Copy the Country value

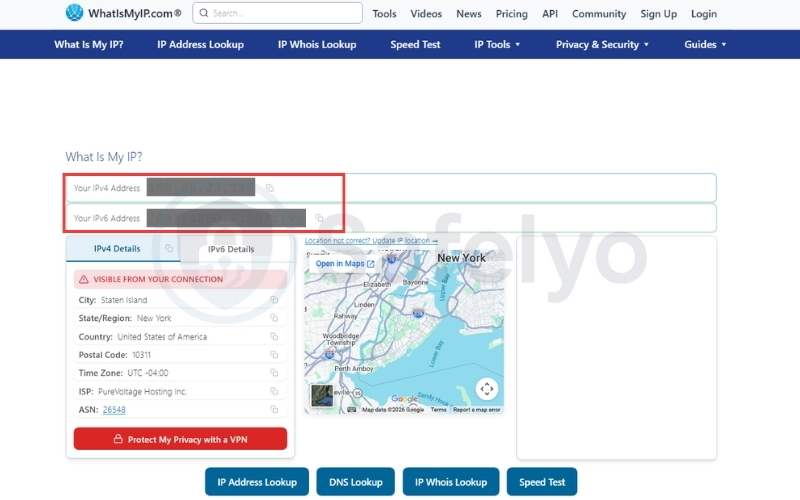(274, 337)
